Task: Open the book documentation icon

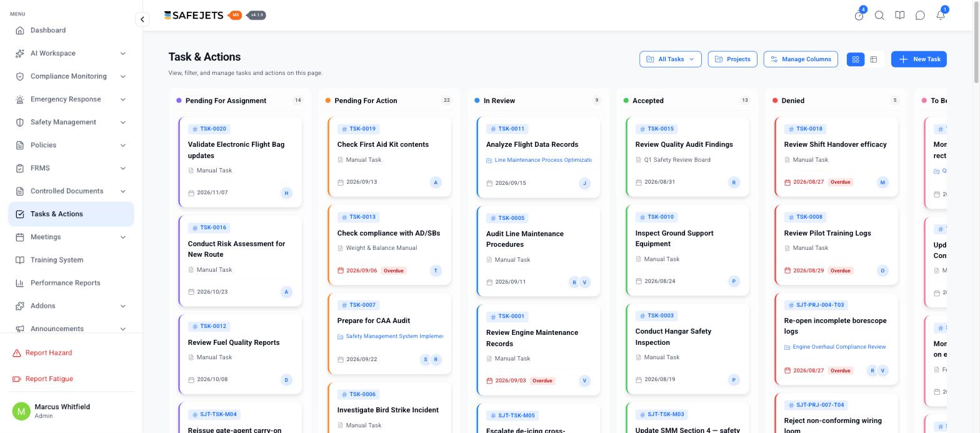Action: coord(900,16)
